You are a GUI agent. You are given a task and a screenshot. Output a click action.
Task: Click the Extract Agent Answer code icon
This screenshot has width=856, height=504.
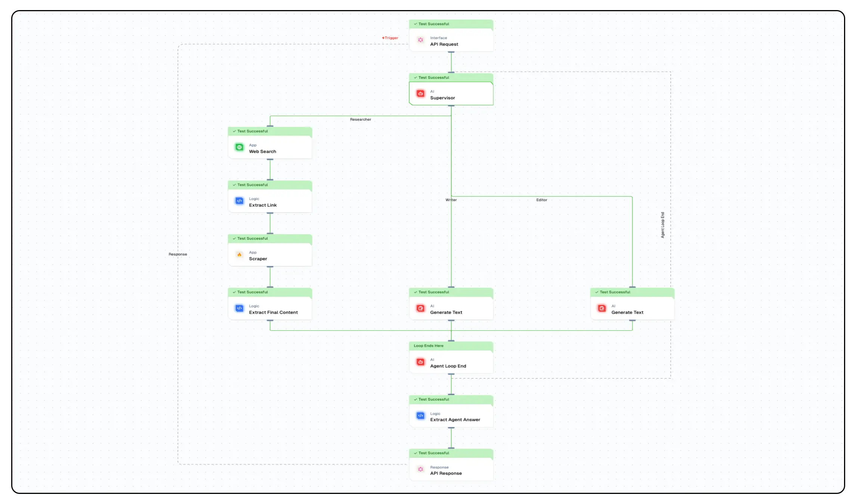pos(421,416)
